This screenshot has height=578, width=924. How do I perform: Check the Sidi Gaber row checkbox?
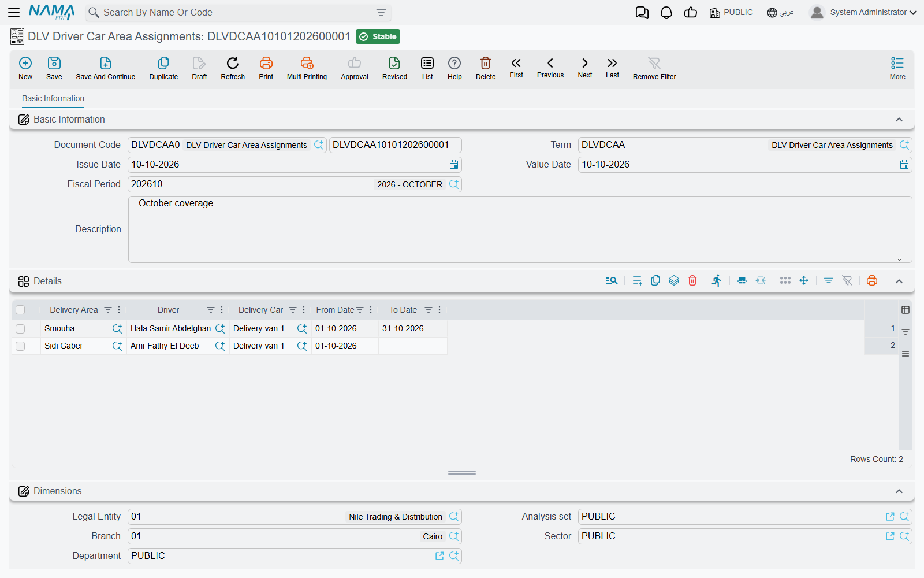[x=20, y=346]
